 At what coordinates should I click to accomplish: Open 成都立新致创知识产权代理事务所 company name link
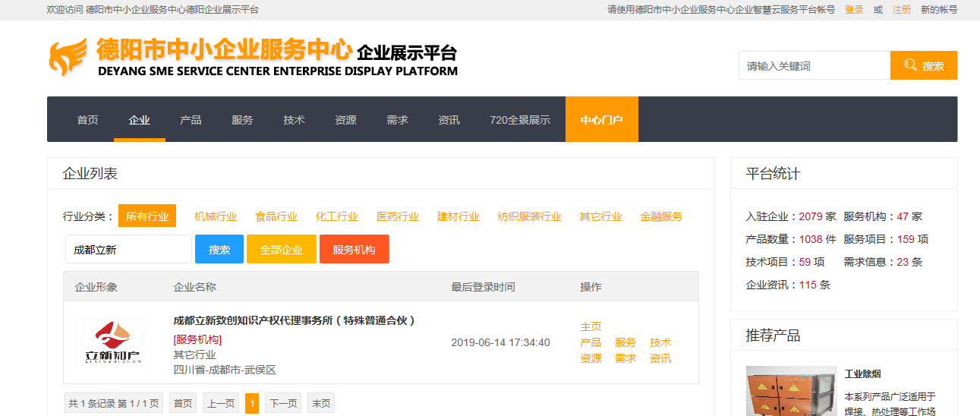pos(294,320)
